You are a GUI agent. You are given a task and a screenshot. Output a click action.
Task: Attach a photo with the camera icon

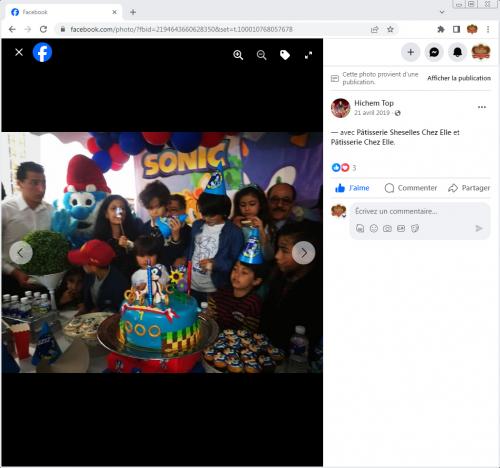click(387, 228)
